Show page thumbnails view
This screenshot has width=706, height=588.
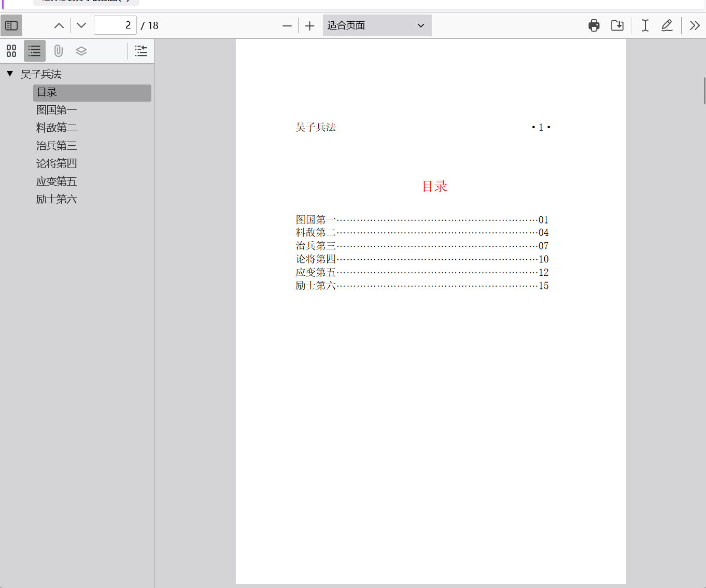pos(11,51)
